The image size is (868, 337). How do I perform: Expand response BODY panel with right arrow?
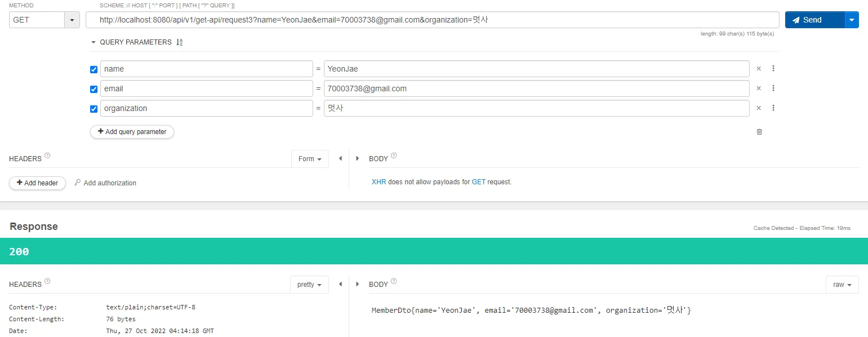pos(357,285)
